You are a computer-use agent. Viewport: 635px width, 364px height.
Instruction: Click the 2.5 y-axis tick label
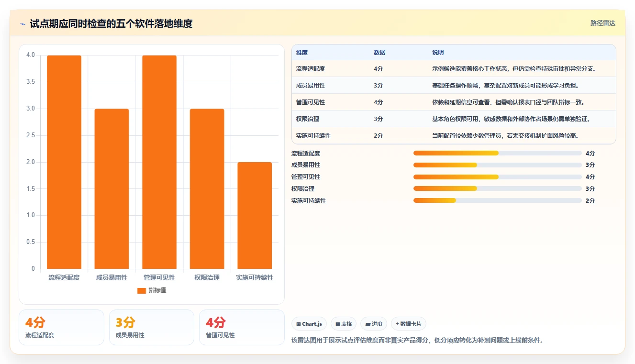tap(31, 135)
